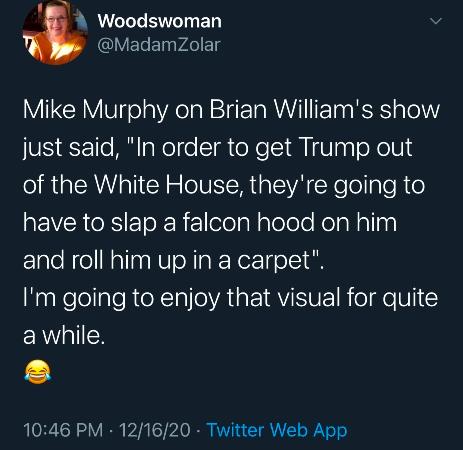Screen dimensions: 463x450
Task: Select the 10:46 PM timestamp
Action: pos(63,430)
